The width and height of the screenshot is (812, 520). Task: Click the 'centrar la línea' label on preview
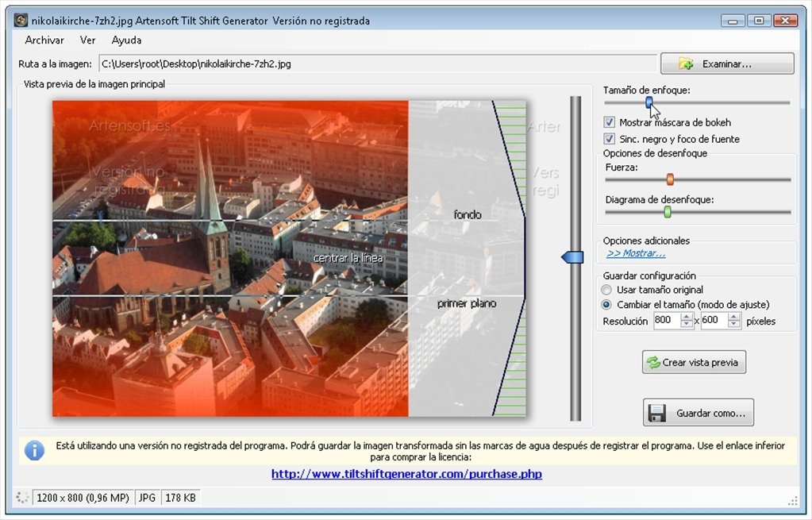point(348,258)
